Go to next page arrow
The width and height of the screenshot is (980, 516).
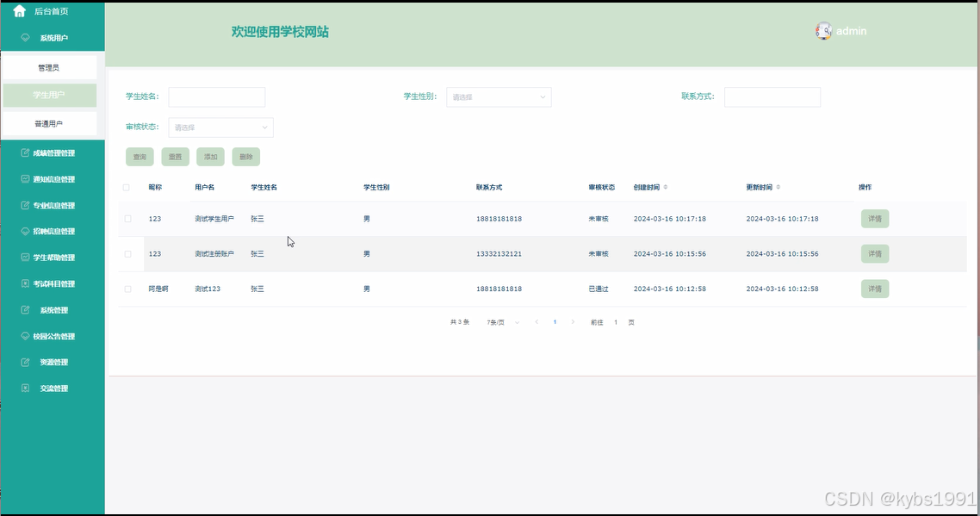(x=573, y=322)
